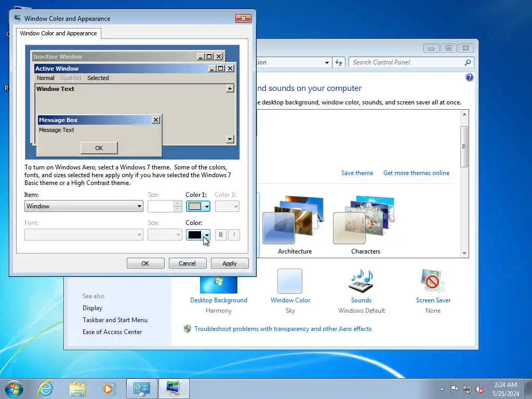
Task: Click the black font Color swatch
Action: (x=195, y=235)
